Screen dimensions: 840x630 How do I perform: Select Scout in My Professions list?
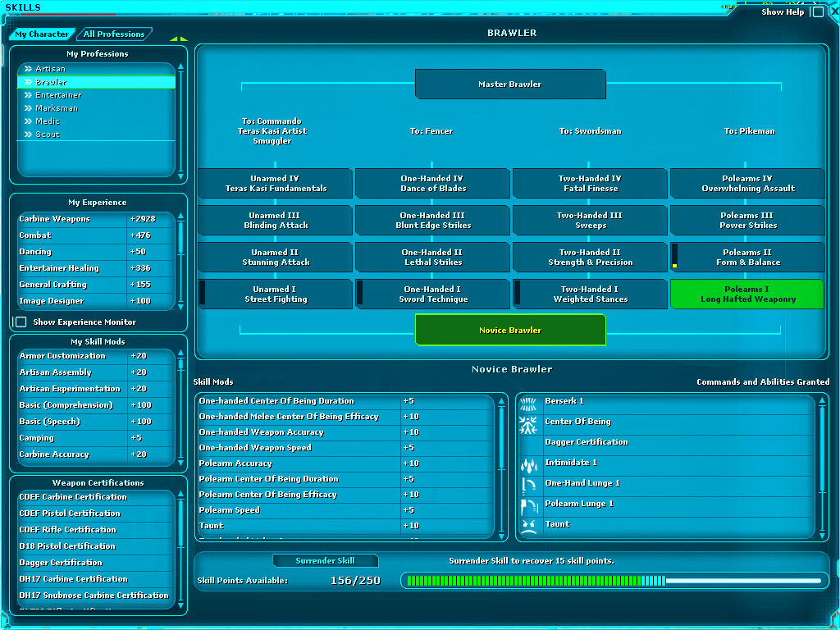tap(97, 135)
